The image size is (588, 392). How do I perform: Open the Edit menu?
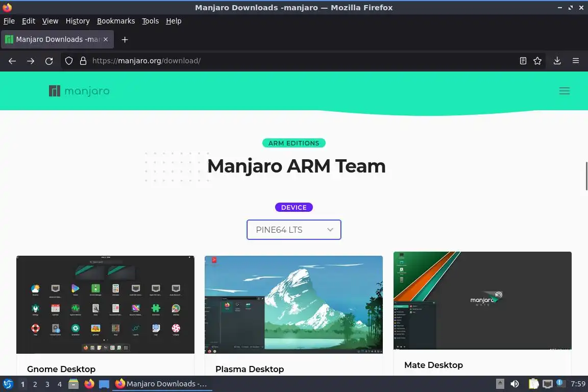point(29,21)
